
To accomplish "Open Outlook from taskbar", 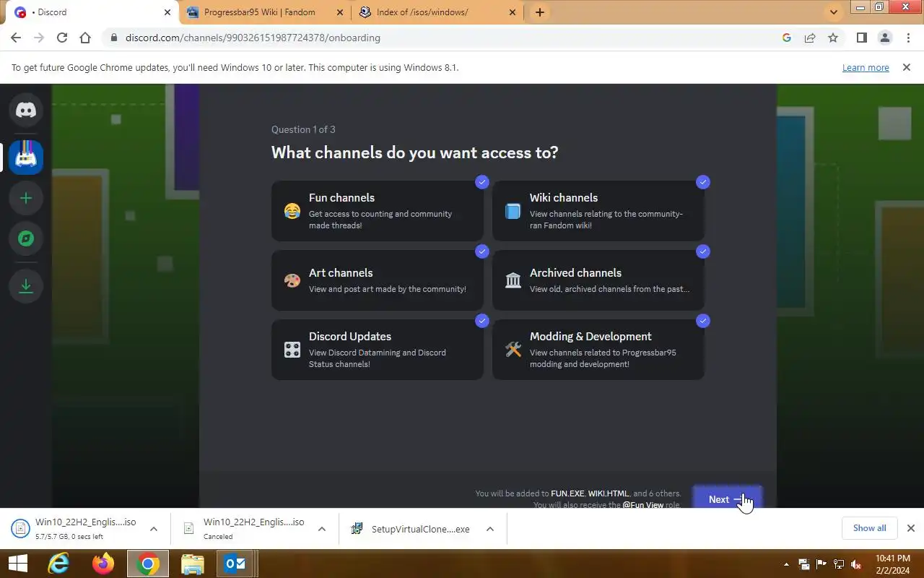I will point(235,564).
